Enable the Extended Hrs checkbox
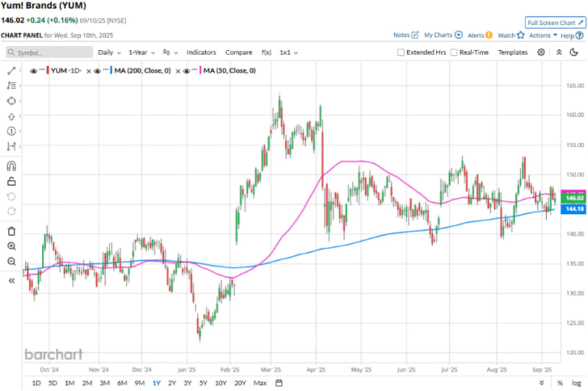 pyautogui.click(x=401, y=53)
